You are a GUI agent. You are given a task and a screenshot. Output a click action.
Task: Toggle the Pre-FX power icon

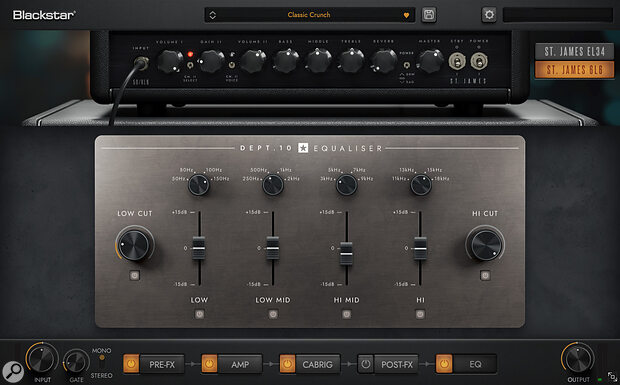[131, 364]
